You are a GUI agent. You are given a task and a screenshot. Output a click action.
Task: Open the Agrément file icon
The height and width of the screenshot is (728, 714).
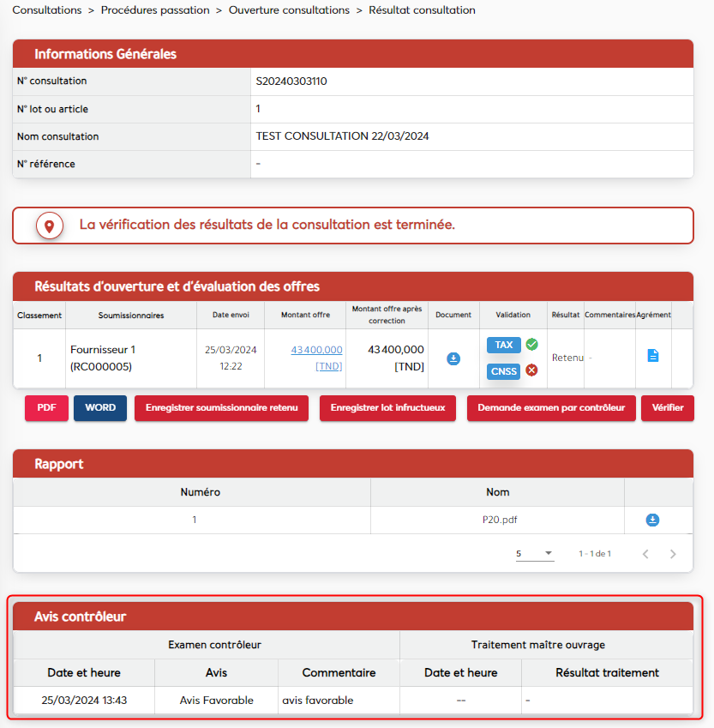click(x=652, y=355)
